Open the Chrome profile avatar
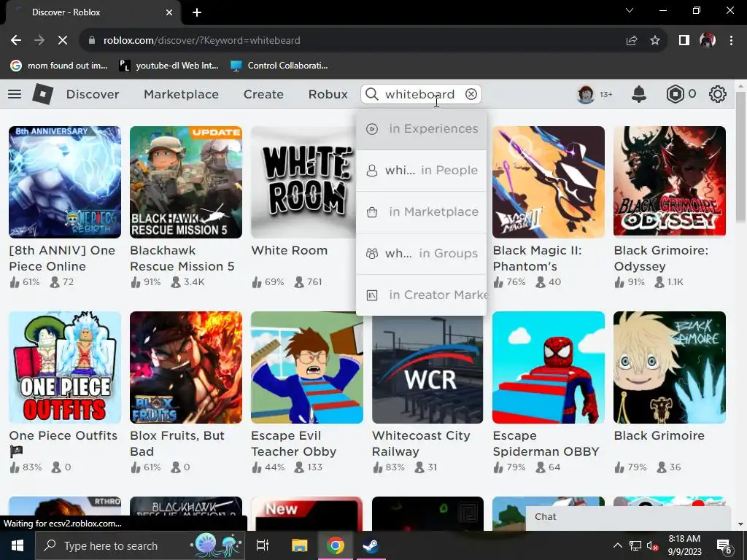The width and height of the screenshot is (747, 560). click(708, 41)
